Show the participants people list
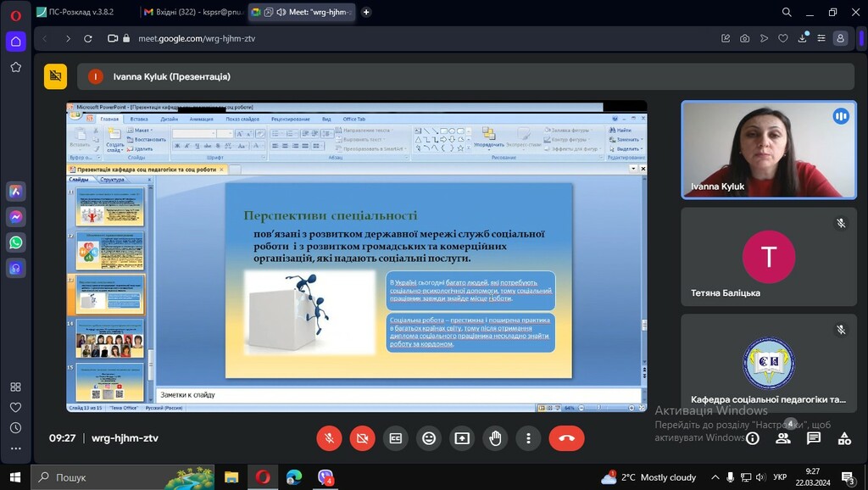The image size is (868, 490). [783, 438]
